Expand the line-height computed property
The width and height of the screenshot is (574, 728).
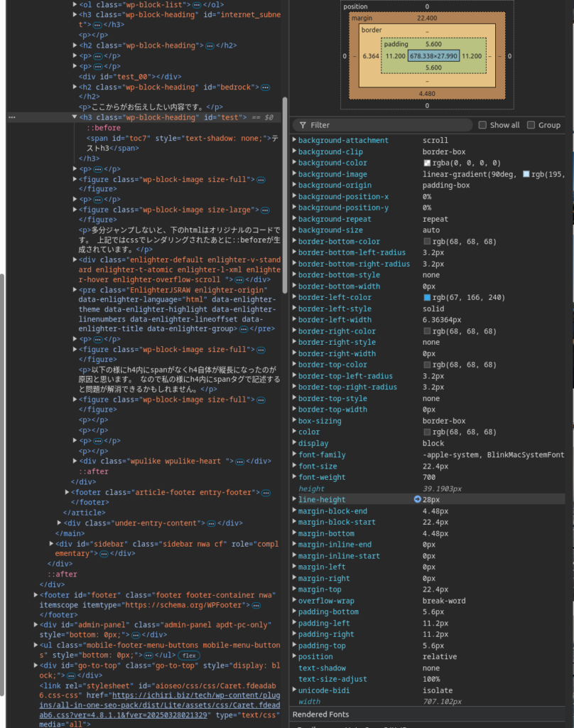pyautogui.click(x=294, y=499)
